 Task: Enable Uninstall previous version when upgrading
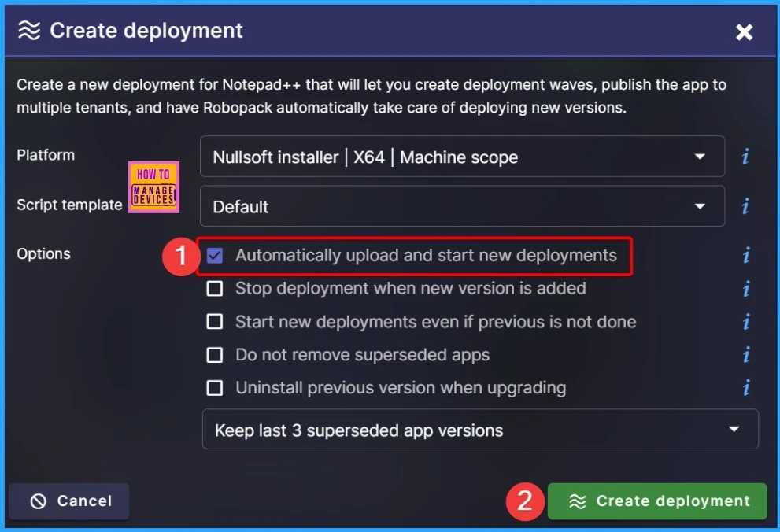click(x=214, y=388)
